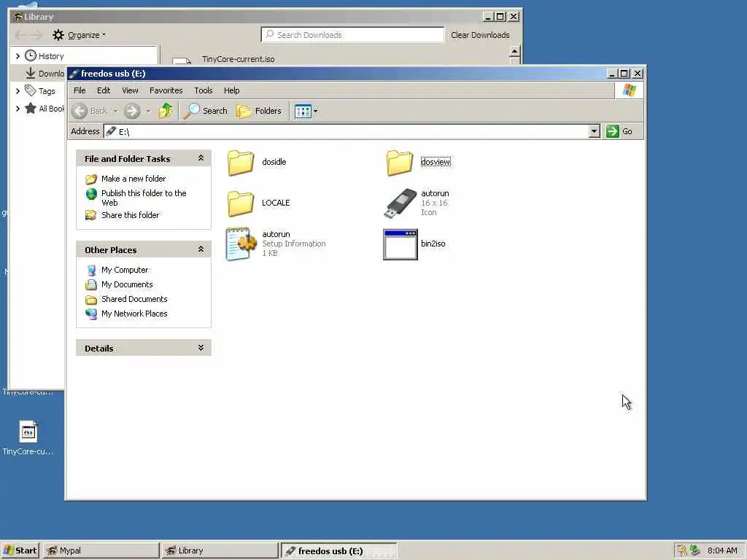The height and width of the screenshot is (560, 747).
Task: Expand the Tags tree item in Library
Action: 18,90
